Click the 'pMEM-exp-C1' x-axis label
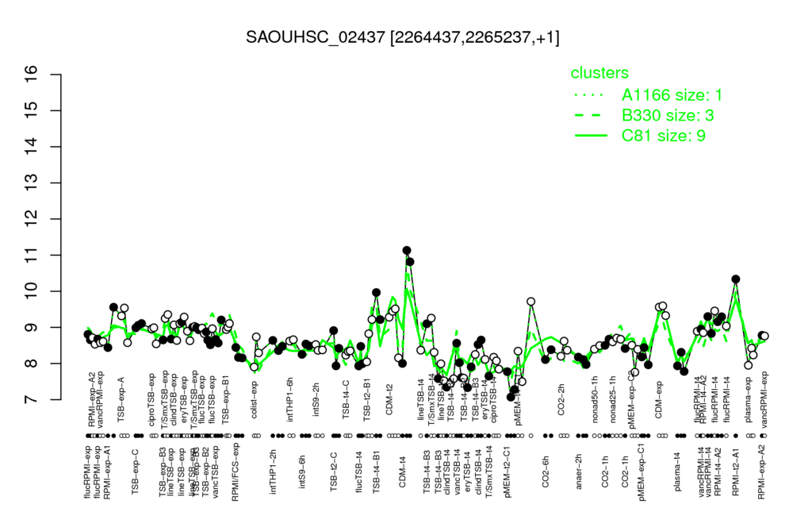The image size is (812, 508). (641, 471)
